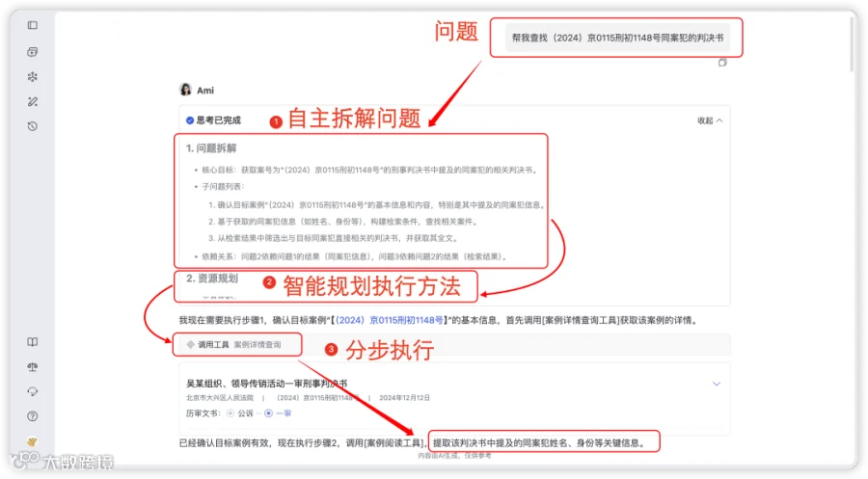Copy the user question message
This screenshot has width=868, height=479.
point(722,63)
